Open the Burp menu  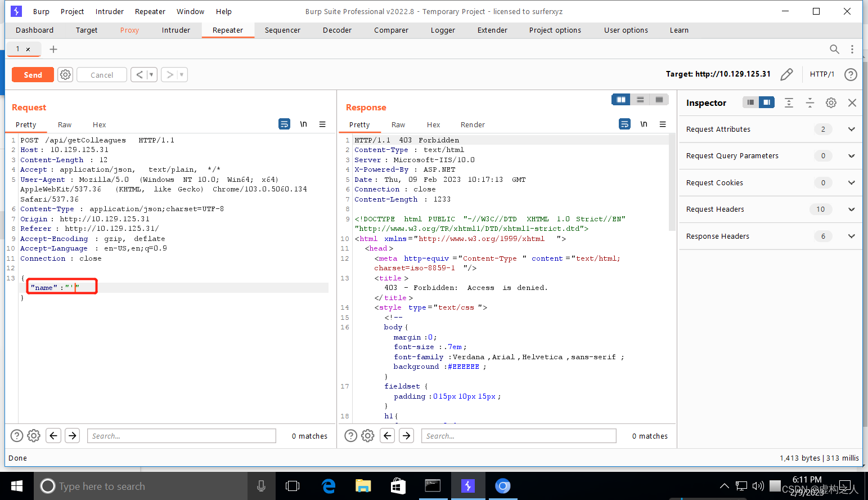(41, 11)
